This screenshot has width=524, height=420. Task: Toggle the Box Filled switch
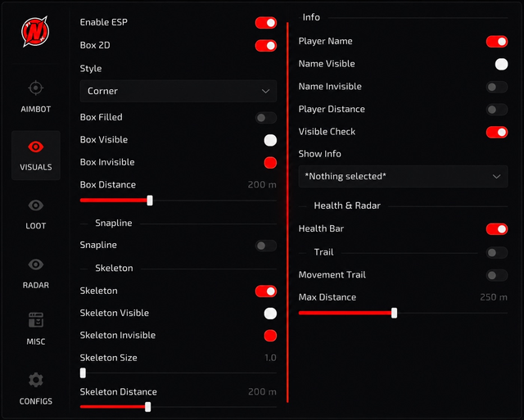click(x=266, y=118)
